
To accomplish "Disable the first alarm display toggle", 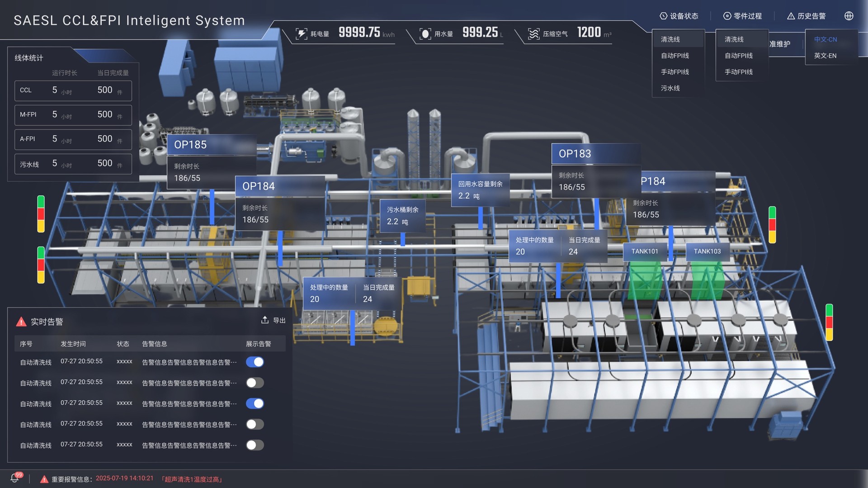I will (x=255, y=362).
